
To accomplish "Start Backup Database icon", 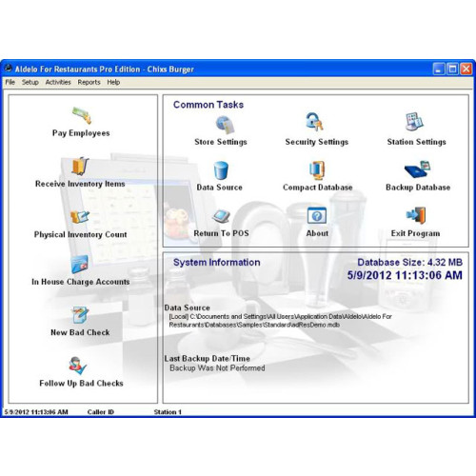I will 417,169.
